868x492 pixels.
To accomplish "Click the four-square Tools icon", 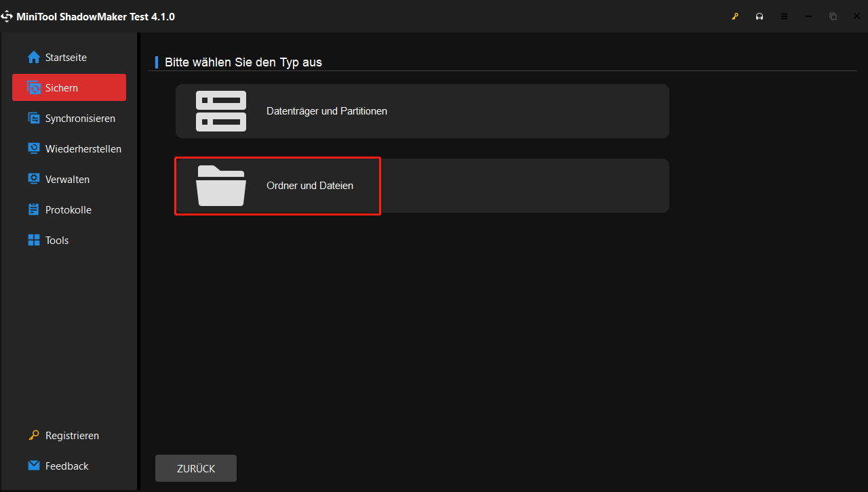I will pos(34,240).
